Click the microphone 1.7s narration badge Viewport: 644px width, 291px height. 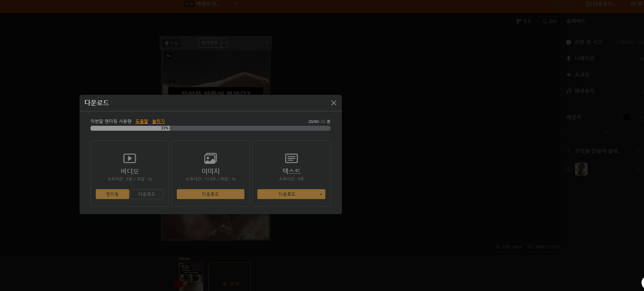point(171,43)
